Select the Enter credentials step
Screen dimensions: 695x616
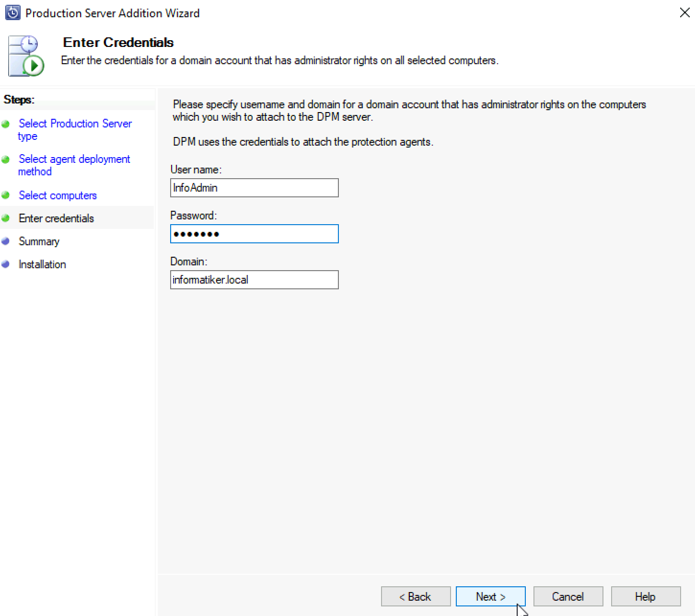(56, 218)
